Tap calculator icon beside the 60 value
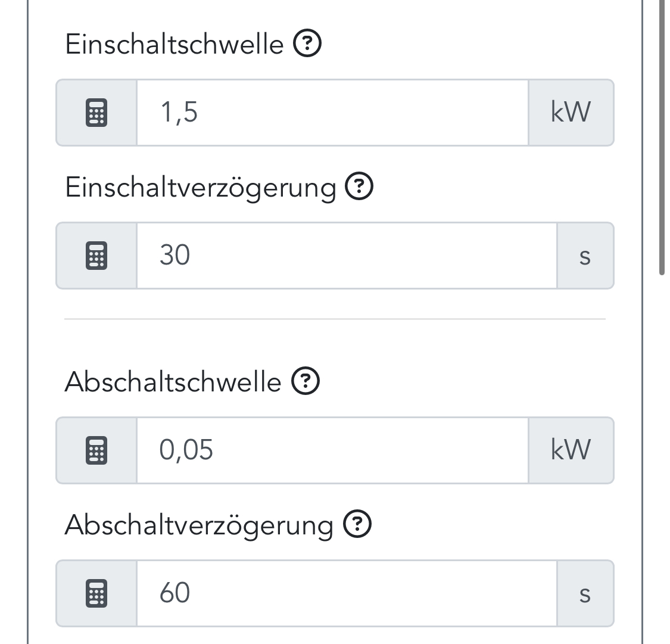 pos(96,593)
